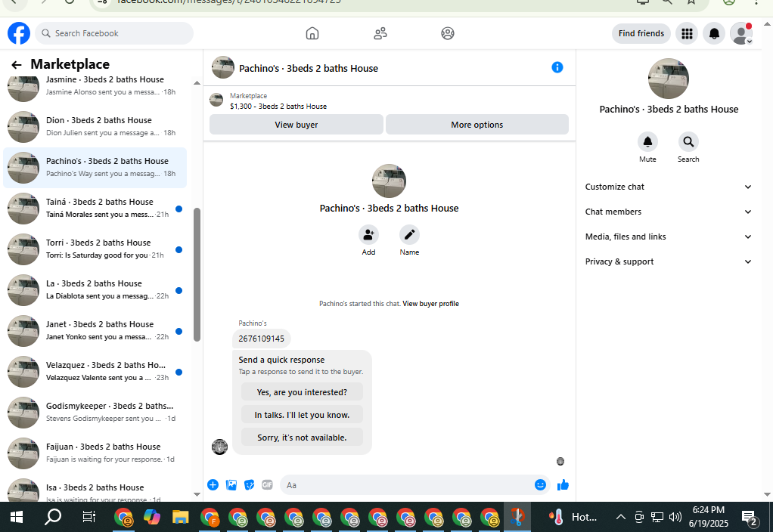Click the Facebook logo

point(19,33)
